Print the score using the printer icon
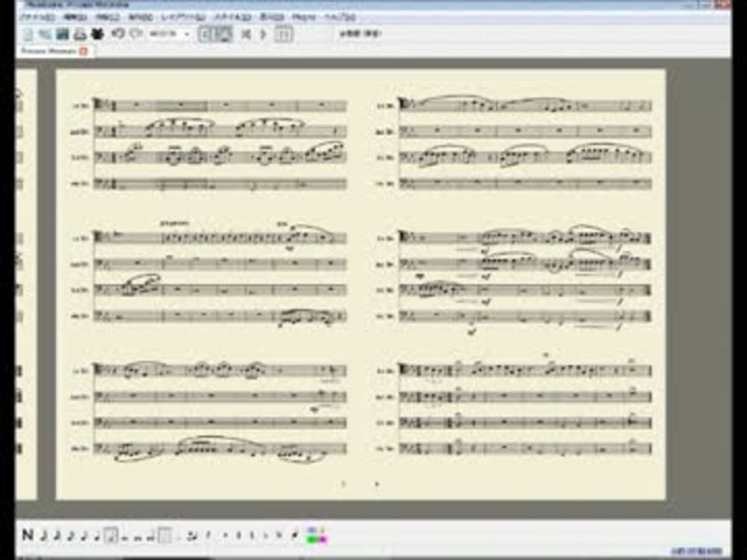This screenshot has height=560, width=747. click(79, 33)
